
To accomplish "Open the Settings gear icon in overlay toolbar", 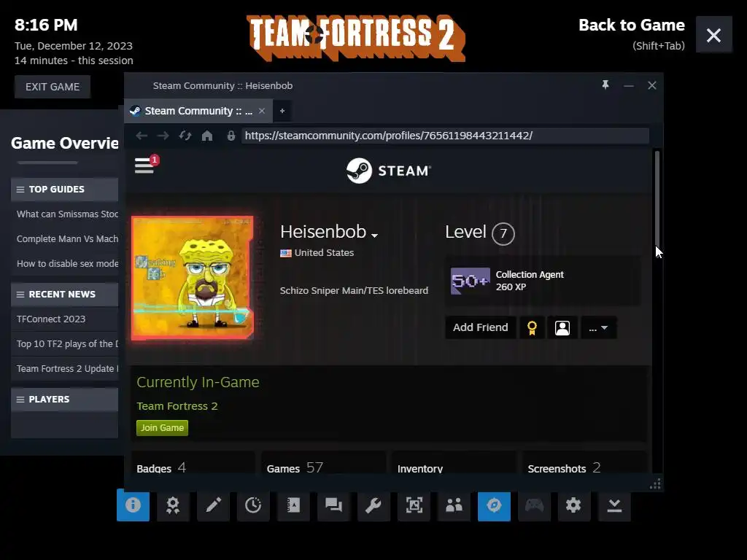I will [x=573, y=505].
